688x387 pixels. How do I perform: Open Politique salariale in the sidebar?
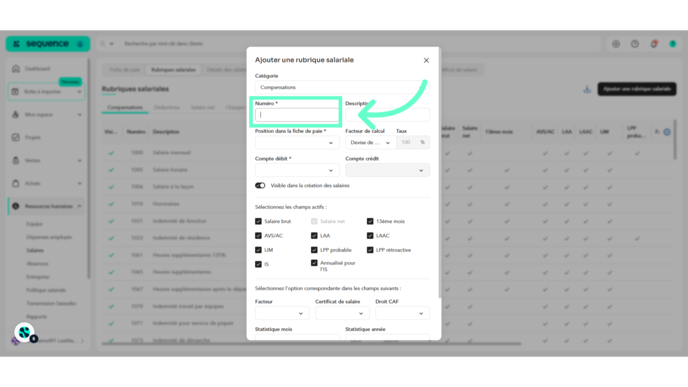pyautogui.click(x=46, y=290)
